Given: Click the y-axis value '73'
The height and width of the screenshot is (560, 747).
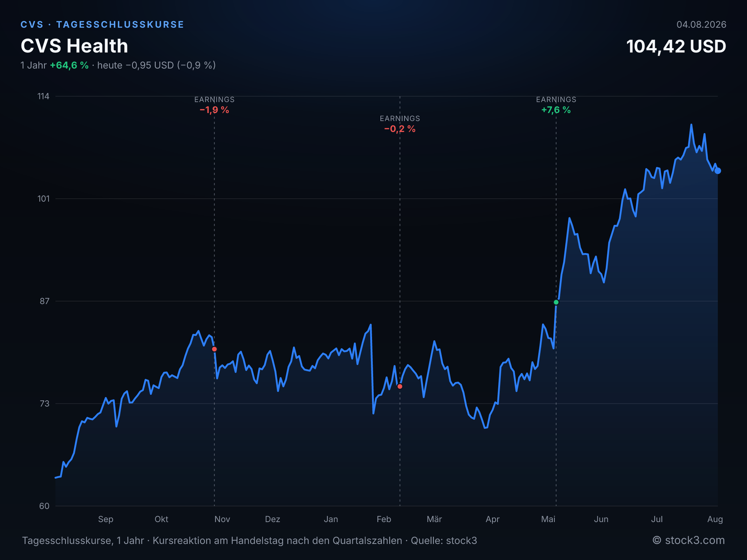Looking at the screenshot, I should [x=44, y=404].
